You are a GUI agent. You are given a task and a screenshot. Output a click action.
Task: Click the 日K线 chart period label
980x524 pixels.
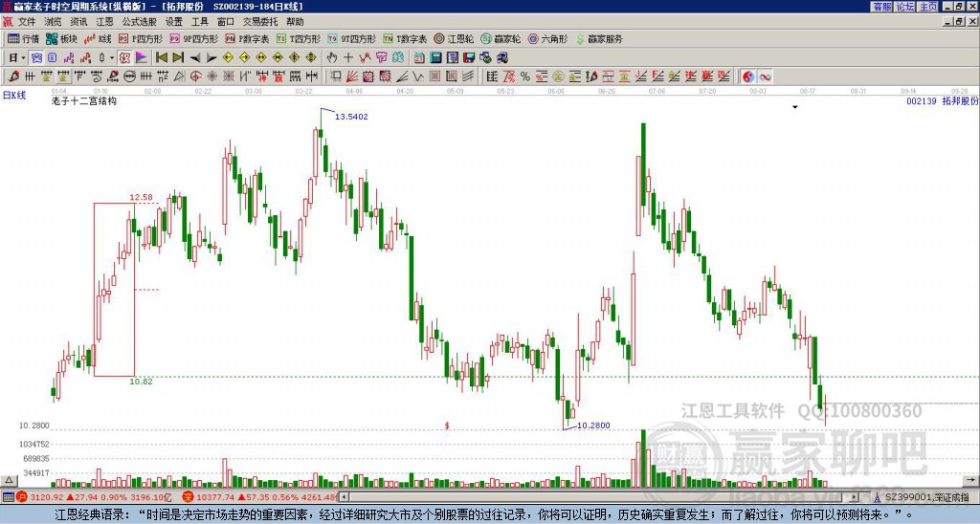[x=13, y=95]
